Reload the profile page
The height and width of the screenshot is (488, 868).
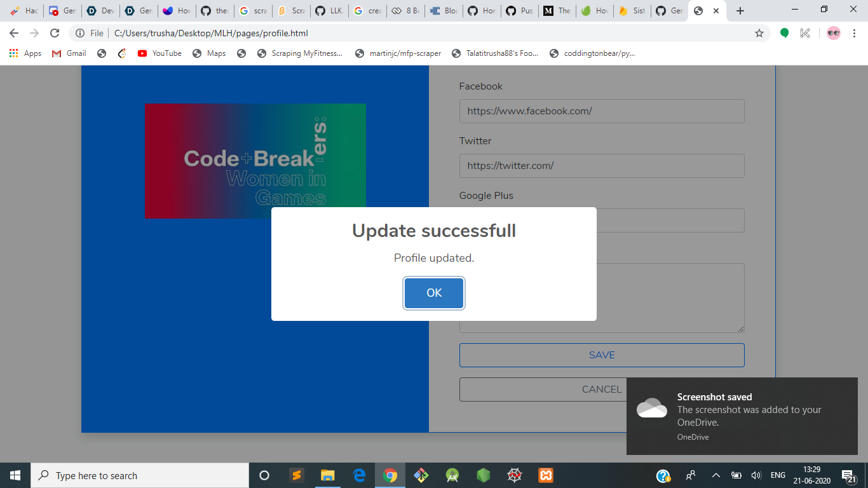coord(55,33)
